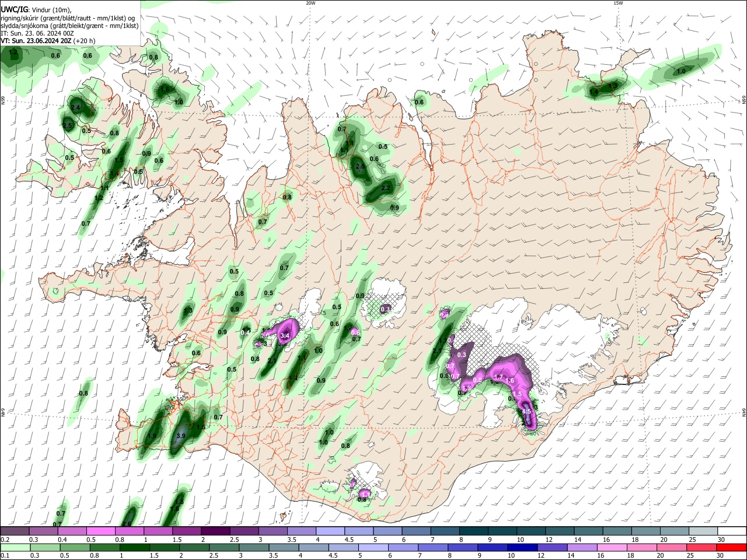Select the darkest green lower swatch between 1 and 1.5
The image size is (747, 560).
click(x=134, y=547)
